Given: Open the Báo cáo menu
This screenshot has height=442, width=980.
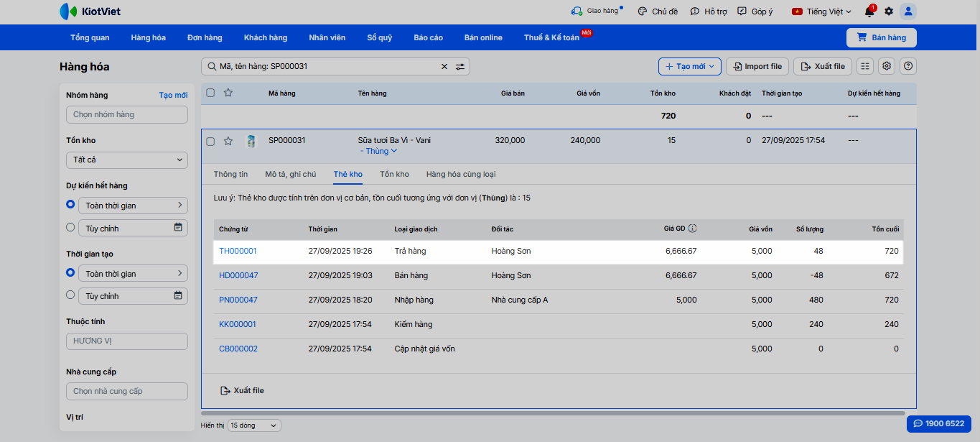Looking at the screenshot, I should [428, 37].
